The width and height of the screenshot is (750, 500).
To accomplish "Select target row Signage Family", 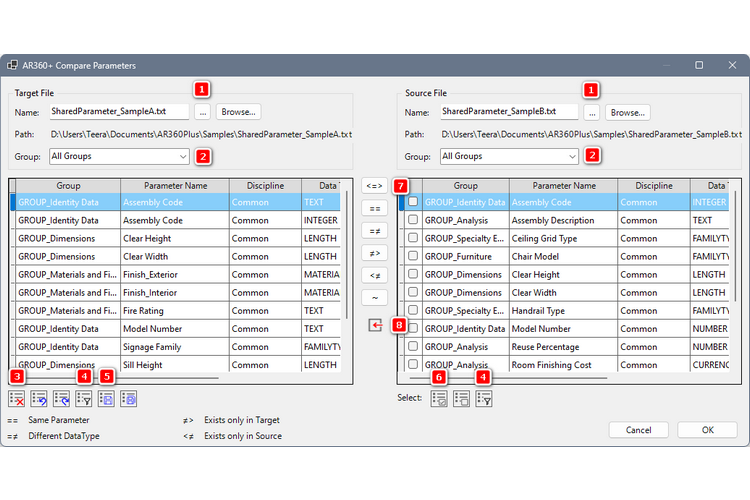I will [178, 347].
